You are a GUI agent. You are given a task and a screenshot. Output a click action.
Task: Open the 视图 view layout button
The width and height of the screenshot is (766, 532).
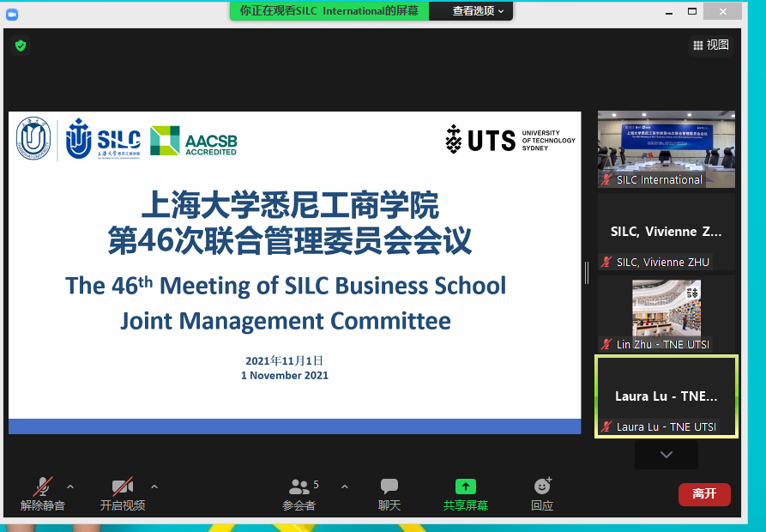710,45
